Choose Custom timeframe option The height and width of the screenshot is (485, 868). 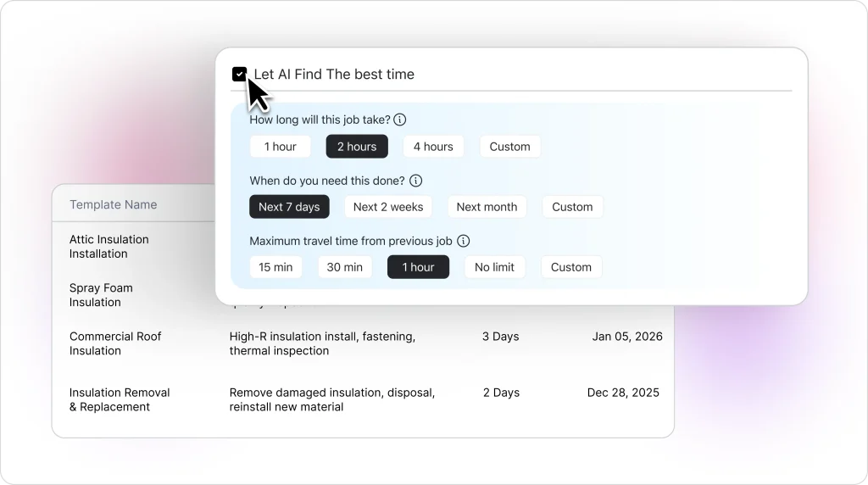click(572, 207)
